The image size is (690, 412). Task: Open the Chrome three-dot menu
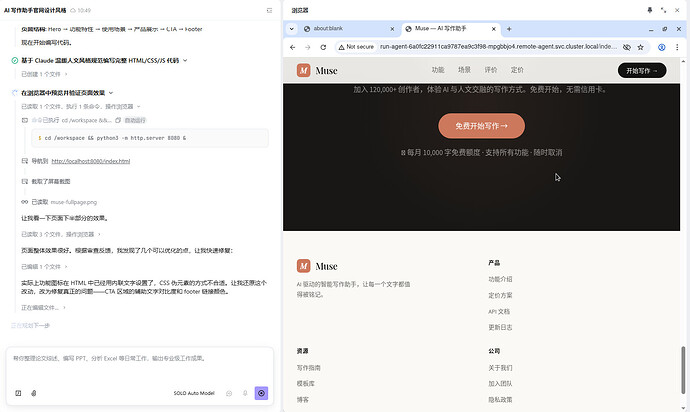677,47
